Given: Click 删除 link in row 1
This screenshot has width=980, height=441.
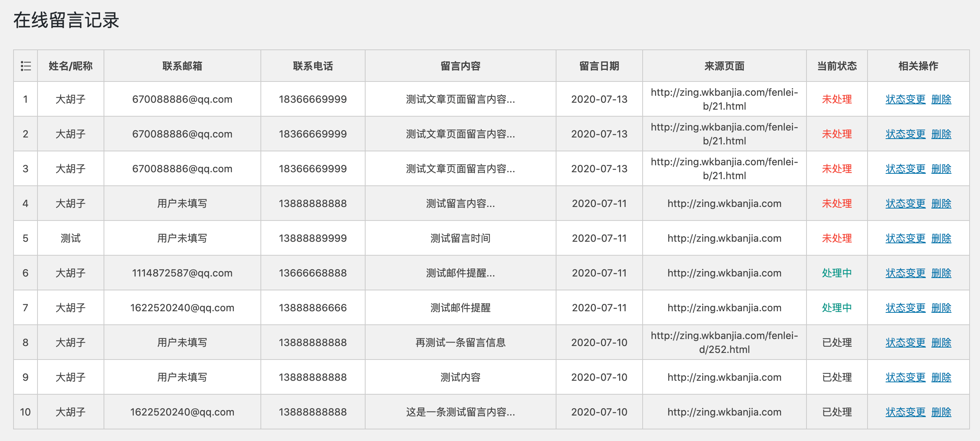Looking at the screenshot, I should (x=941, y=99).
